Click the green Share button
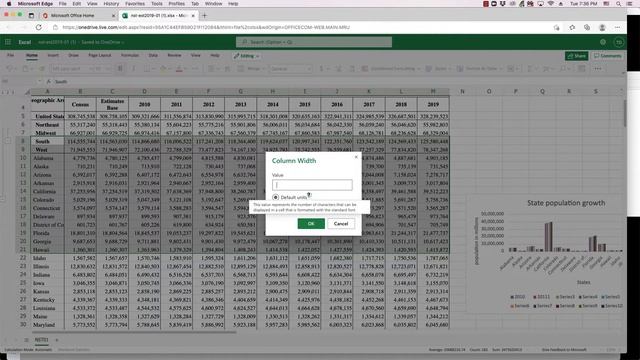 (x=576, y=56)
